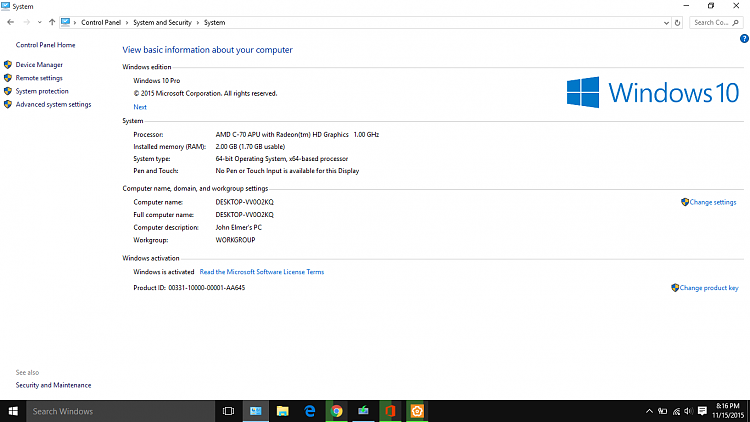
Task: Click the Windows is activated text
Action: coord(164,272)
